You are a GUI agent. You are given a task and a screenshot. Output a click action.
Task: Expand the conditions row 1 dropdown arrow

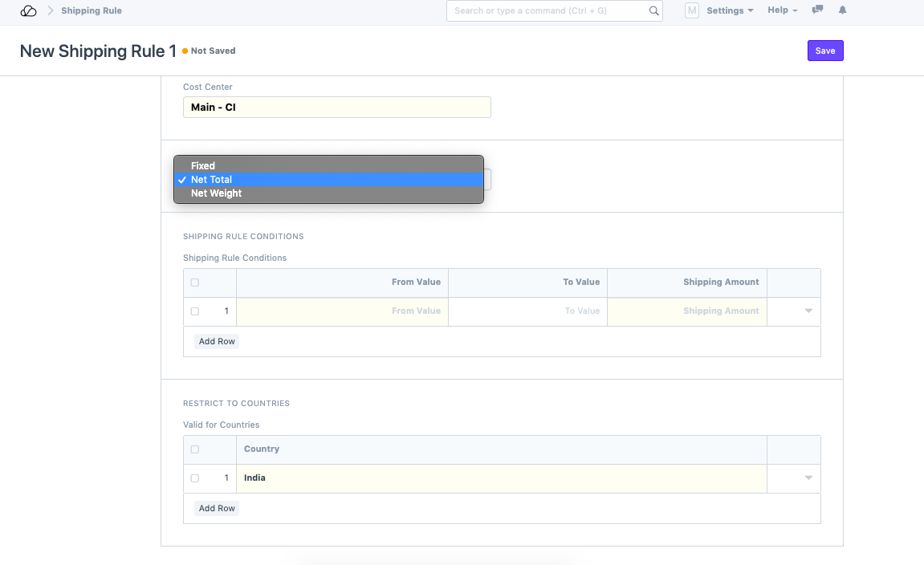pyautogui.click(x=808, y=311)
